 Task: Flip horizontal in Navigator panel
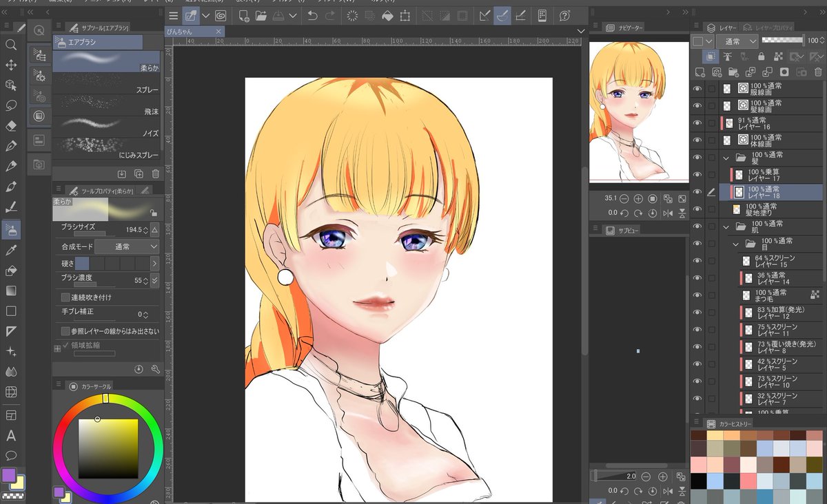(x=667, y=213)
